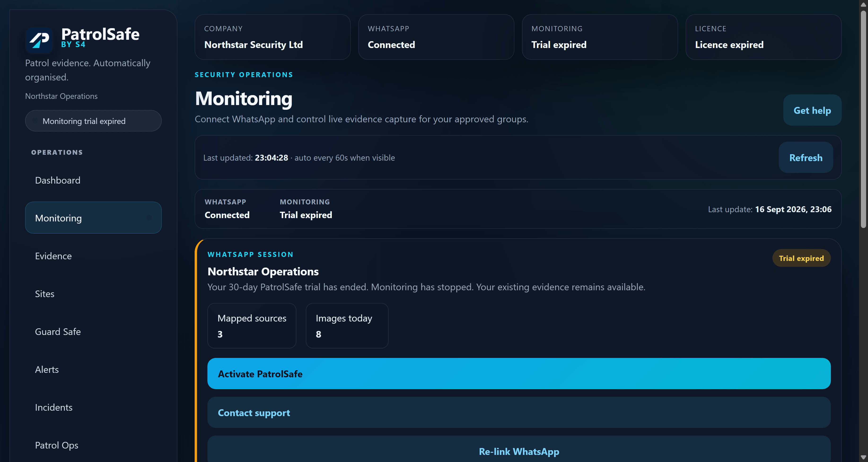Navigate to Guard Safe
This screenshot has height=462, width=868.
coord(93,332)
